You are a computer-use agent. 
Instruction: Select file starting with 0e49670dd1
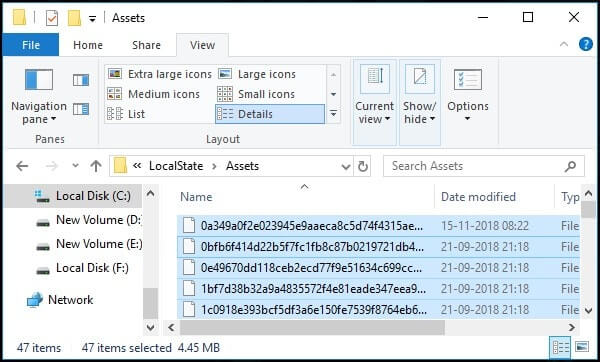coord(378,268)
